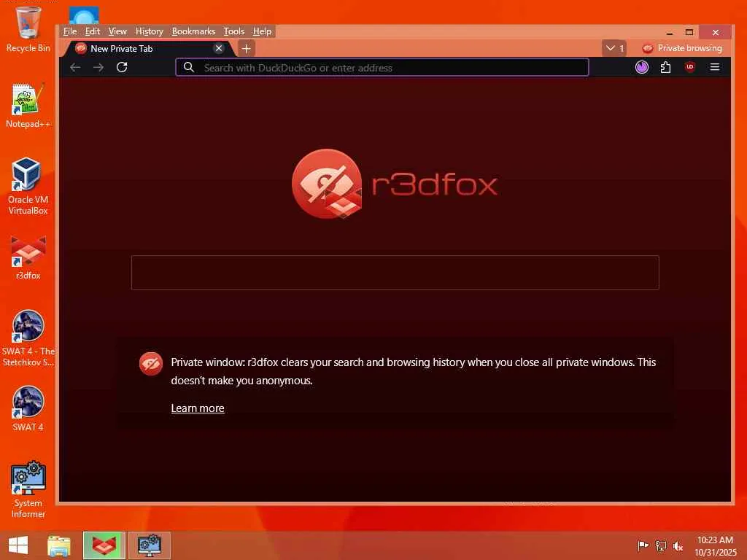The height and width of the screenshot is (560, 747).
Task: Open the uBlock Origin extension icon
Action: click(x=690, y=66)
